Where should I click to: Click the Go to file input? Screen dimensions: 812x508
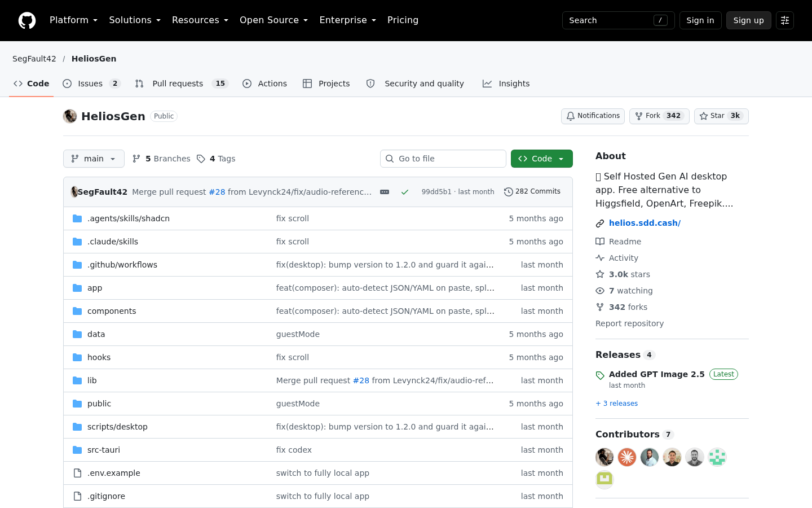pyautogui.click(x=443, y=159)
